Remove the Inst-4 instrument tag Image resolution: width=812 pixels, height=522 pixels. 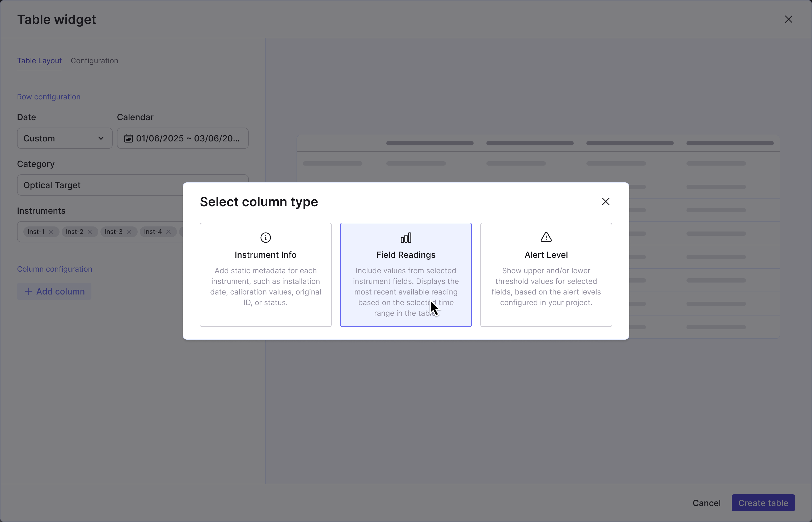168,232
